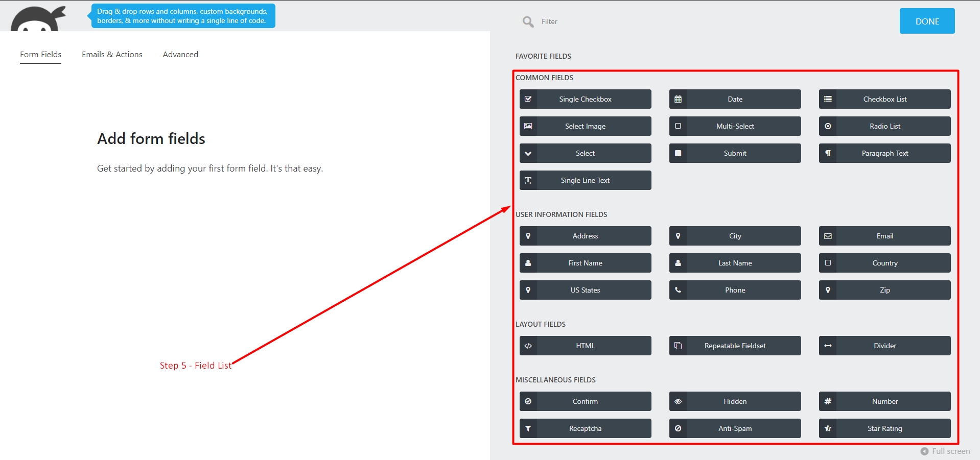The width and height of the screenshot is (980, 460).
Task: Click the crossed eye icon on Hidden field
Action: pos(678,401)
